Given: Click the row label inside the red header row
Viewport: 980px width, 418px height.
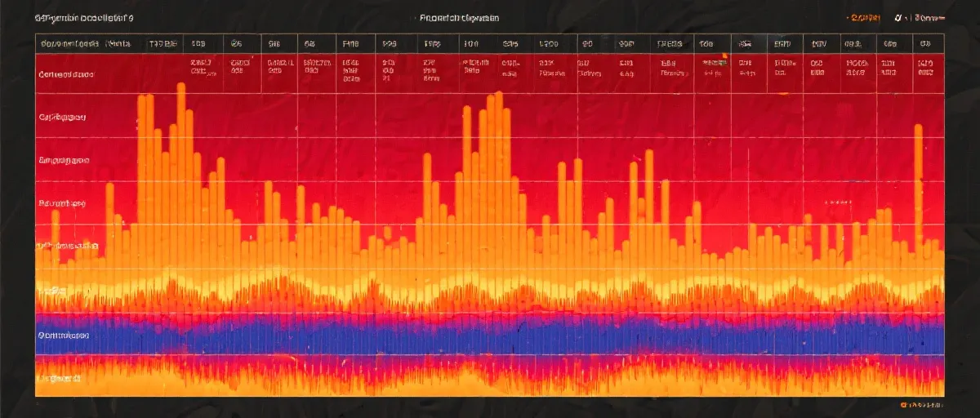Looking at the screenshot, I should [66, 74].
